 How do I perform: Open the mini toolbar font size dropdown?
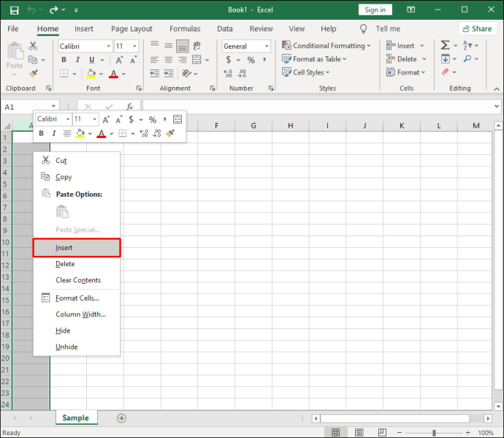(94, 119)
